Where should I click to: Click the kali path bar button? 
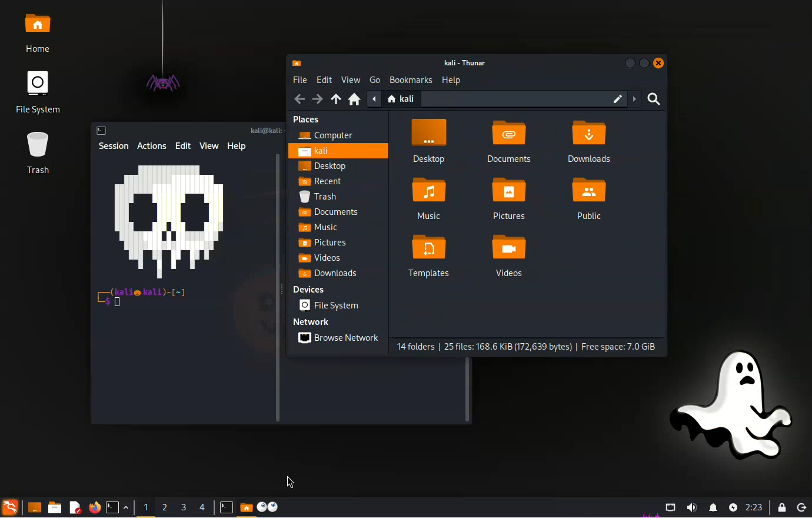tap(401, 99)
